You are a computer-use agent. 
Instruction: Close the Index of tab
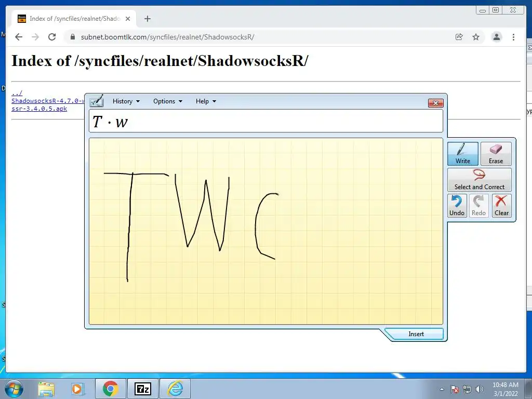point(128,19)
